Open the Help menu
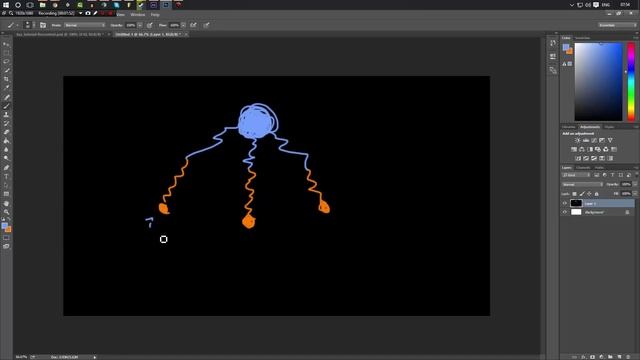Screen dimensions: 640x360 pos(155,15)
